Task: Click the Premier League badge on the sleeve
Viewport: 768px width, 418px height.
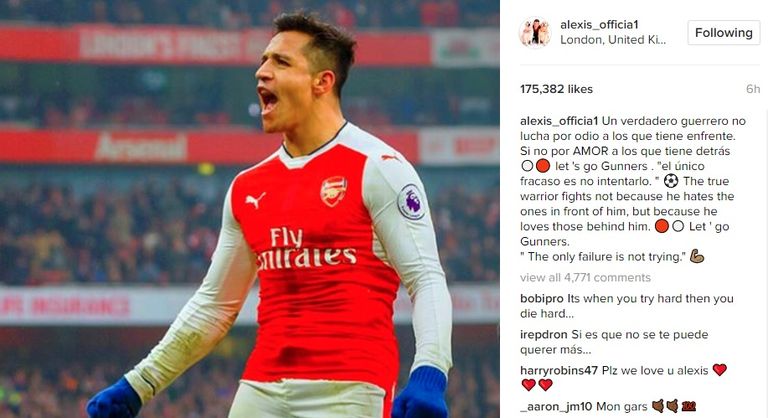Action: click(x=411, y=200)
